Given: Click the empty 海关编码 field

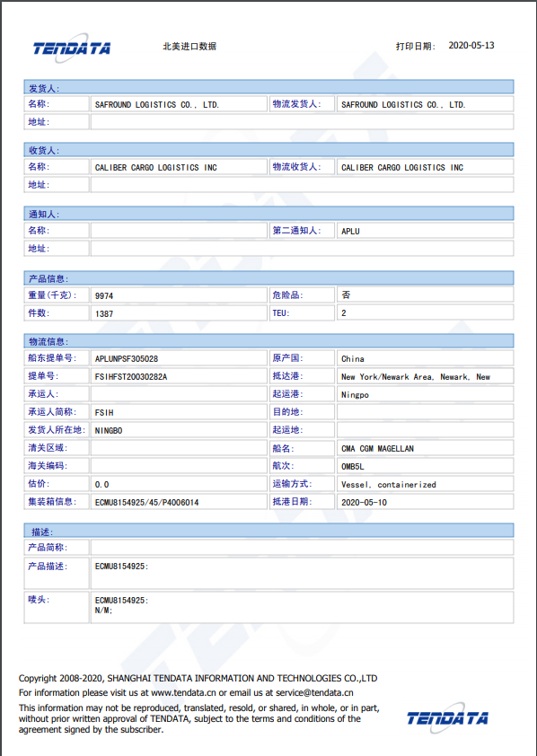Looking at the screenshot, I should [x=179, y=466].
